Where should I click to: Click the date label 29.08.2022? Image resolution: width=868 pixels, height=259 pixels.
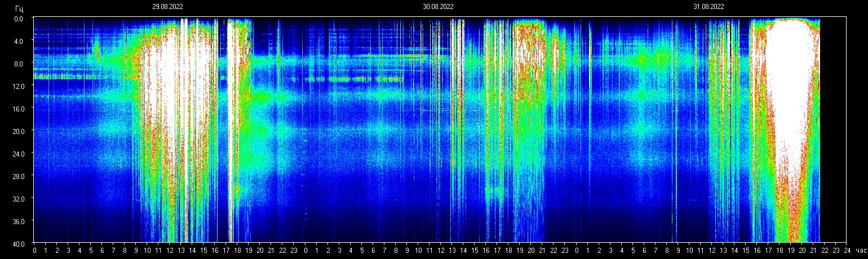[x=167, y=7]
